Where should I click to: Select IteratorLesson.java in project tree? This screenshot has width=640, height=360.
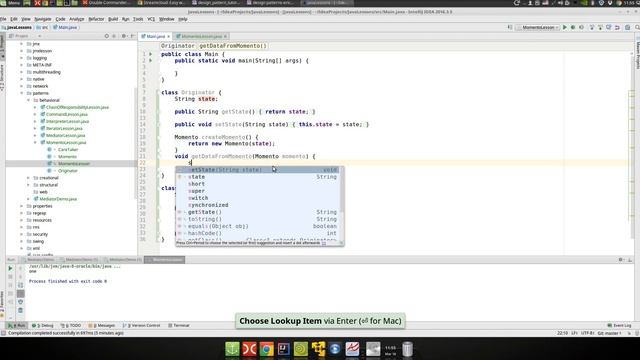pyautogui.click(x=64, y=129)
